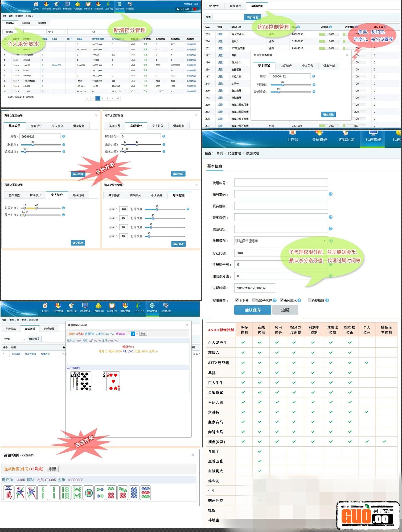Click 棋牌透视 link in online player row
The height and width of the screenshot is (532, 402).
(45, 354)
